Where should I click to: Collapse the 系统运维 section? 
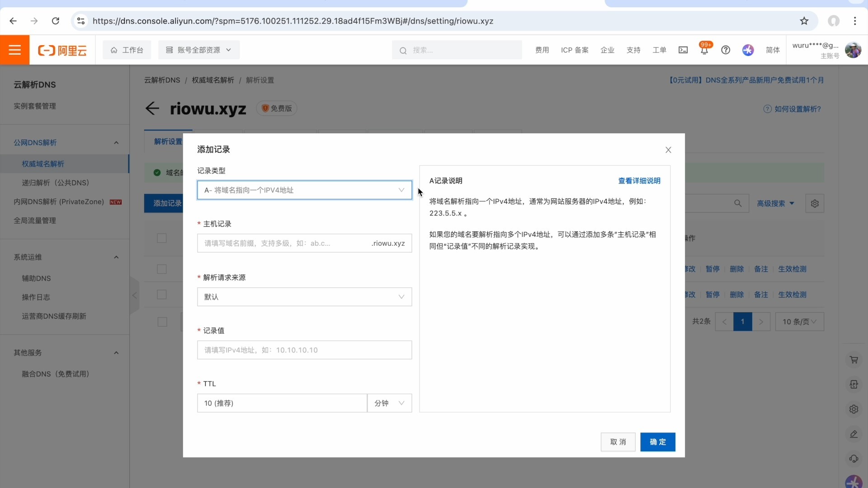pos(116,257)
